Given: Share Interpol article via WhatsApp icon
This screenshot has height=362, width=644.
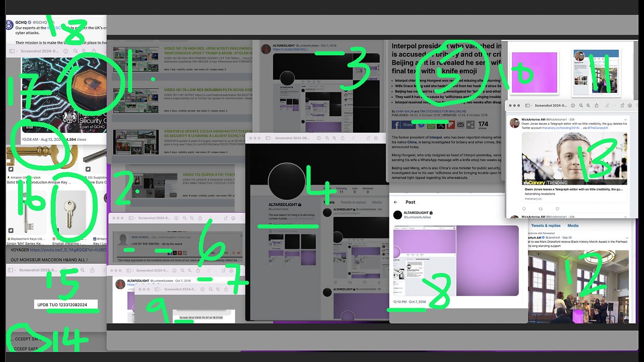Looking at the screenshot, I should pyautogui.click(x=431, y=125).
